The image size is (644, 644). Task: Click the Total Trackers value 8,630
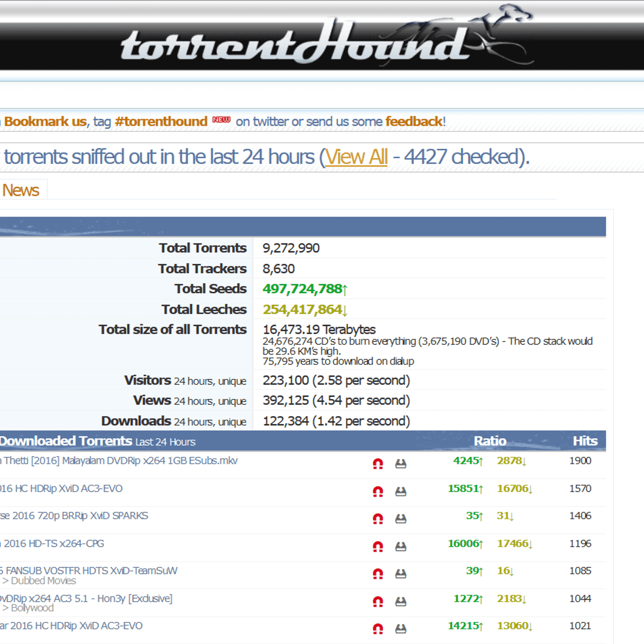coord(279,268)
